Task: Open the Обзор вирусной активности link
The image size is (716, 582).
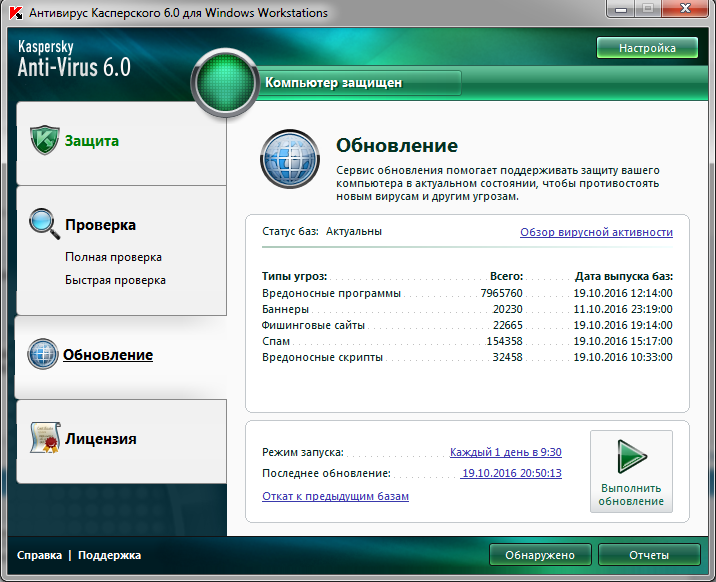Action: [x=596, y=232]
